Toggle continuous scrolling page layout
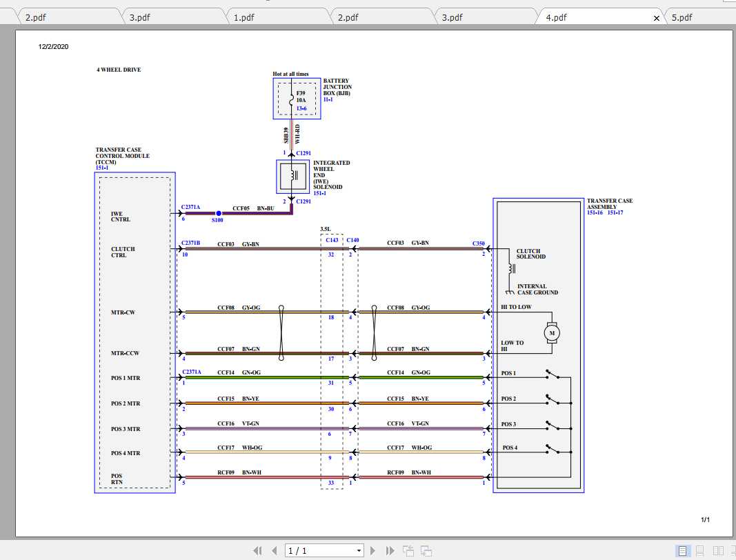The height and width of the screenshot is (560, 736). tap(700, 550)
